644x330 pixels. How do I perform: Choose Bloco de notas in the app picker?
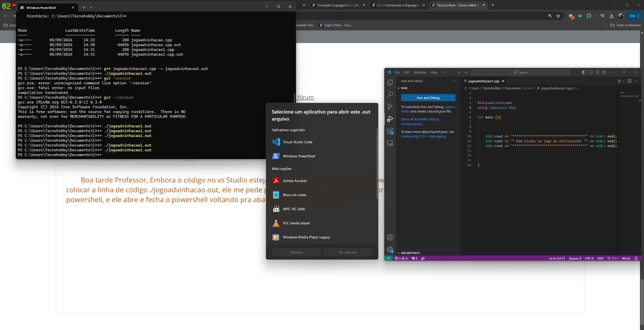[322, 195]
